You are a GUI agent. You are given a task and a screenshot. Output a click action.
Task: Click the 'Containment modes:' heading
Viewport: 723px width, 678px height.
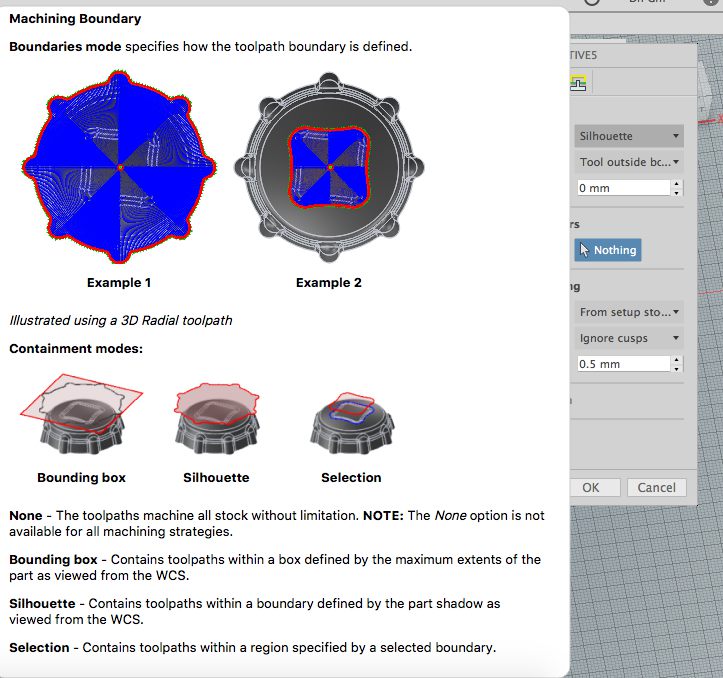(76, 349)
